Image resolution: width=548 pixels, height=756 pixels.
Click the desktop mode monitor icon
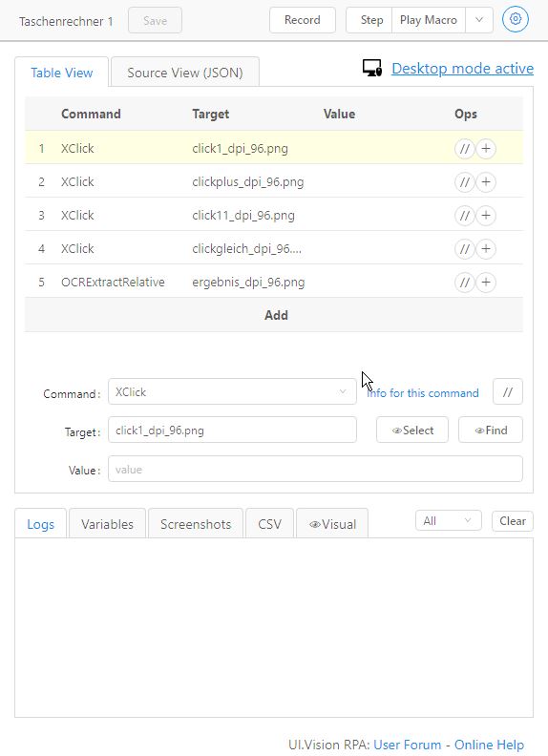click(x=372, y=69)
